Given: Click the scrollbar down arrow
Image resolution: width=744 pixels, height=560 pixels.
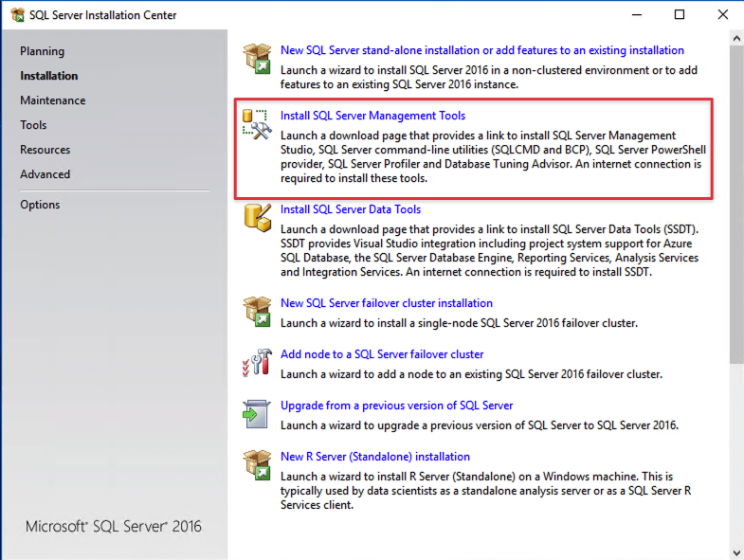Looking at the screenshot, I should tap(736, 552).
